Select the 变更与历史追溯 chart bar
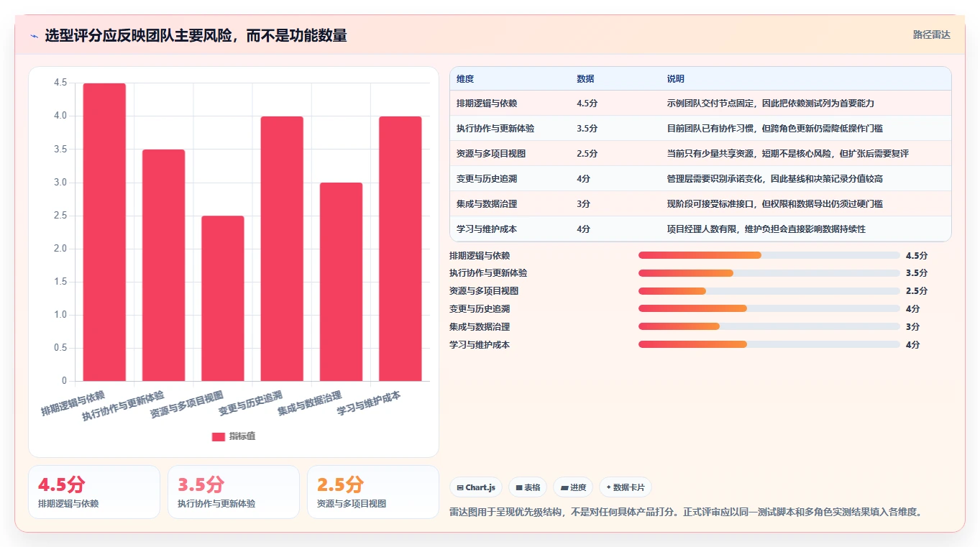This screenshot has width=980, height=547. pos(282,249)
